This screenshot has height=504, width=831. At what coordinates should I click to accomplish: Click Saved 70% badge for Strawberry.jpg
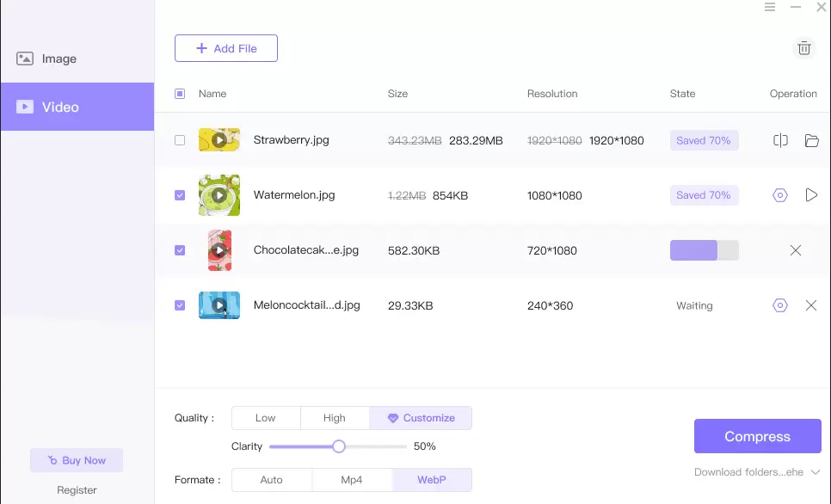point(704,140)
